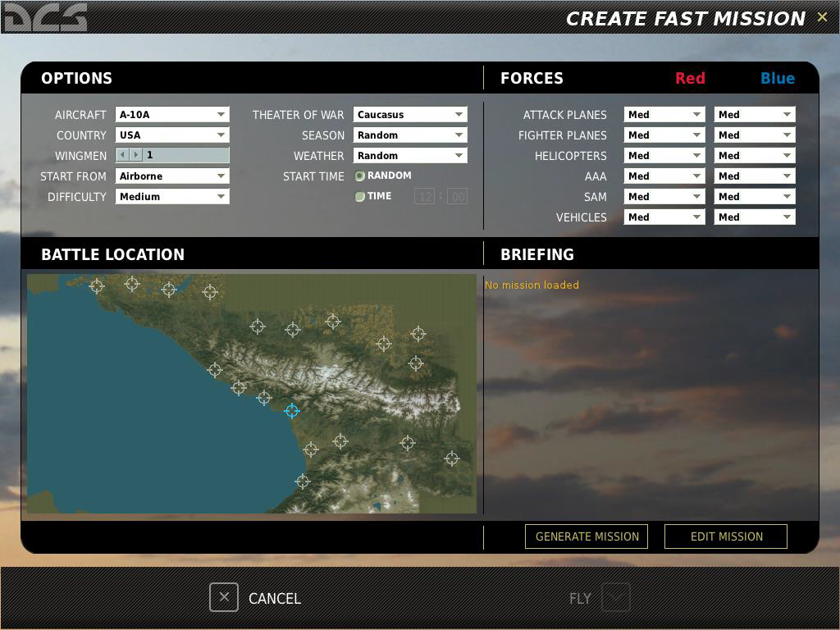Click the GENERATE MISSION button
Image resolution: width=840 pixels, height=630 pixels.
click(x=587, y=536)
